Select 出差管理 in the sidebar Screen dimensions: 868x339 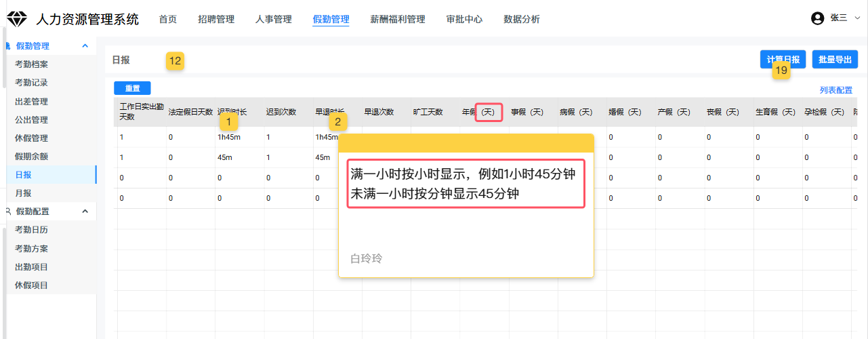click(31, 102)
